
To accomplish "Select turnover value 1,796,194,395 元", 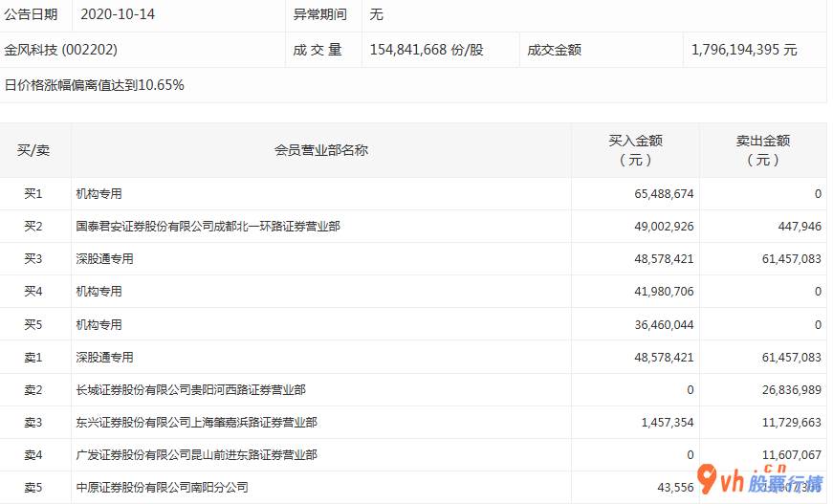I will point(744,50).
